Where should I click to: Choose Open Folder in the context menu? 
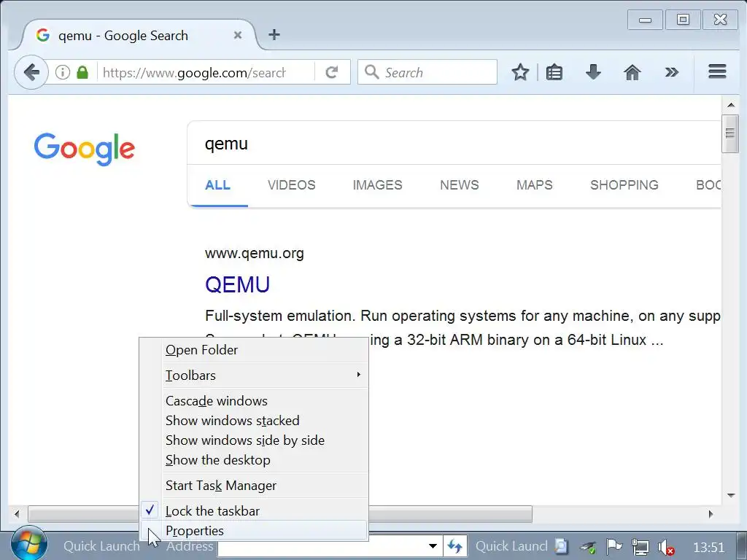click(x=254, y=350)
